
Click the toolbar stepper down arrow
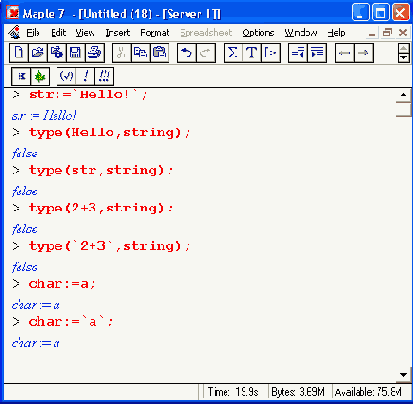click(404, 58)
